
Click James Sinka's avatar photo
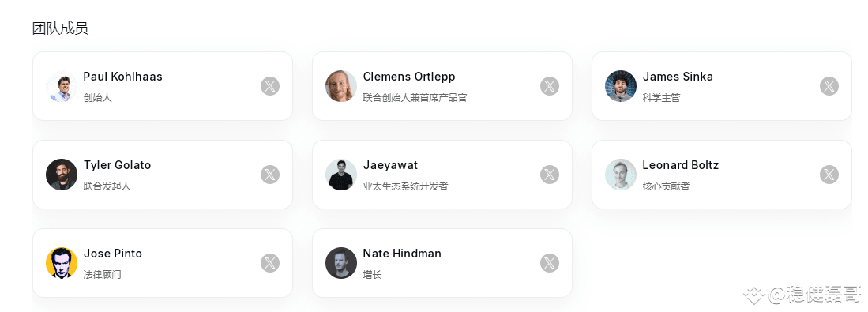621,86
